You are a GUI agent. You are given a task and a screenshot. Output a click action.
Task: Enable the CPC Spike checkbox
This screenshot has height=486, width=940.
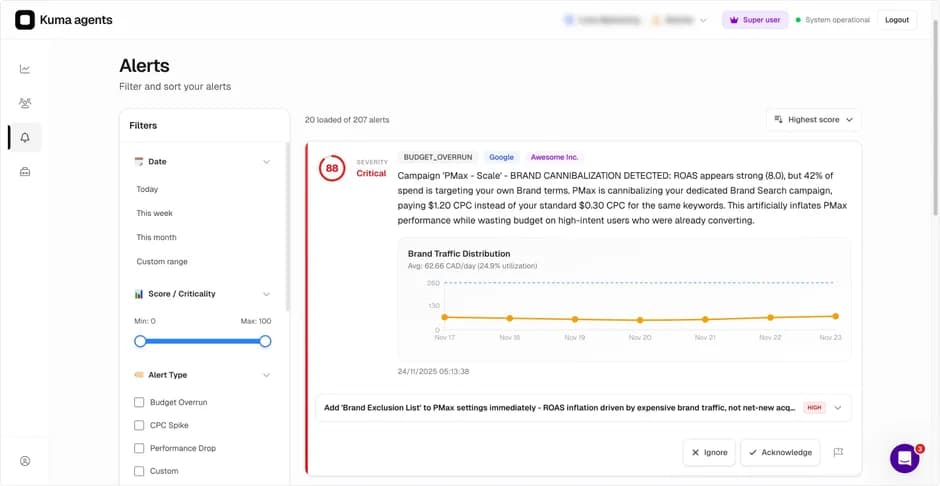click(139, 425)
